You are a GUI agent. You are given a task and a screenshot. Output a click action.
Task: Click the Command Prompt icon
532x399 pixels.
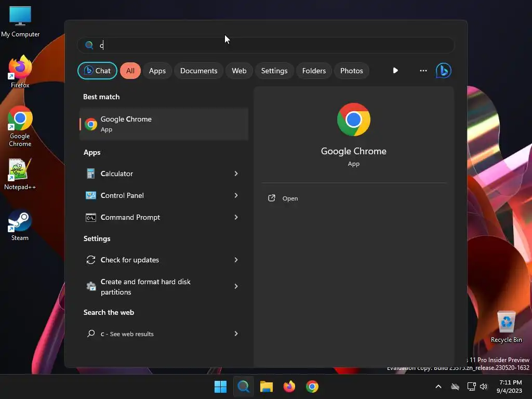click(90, 217)
